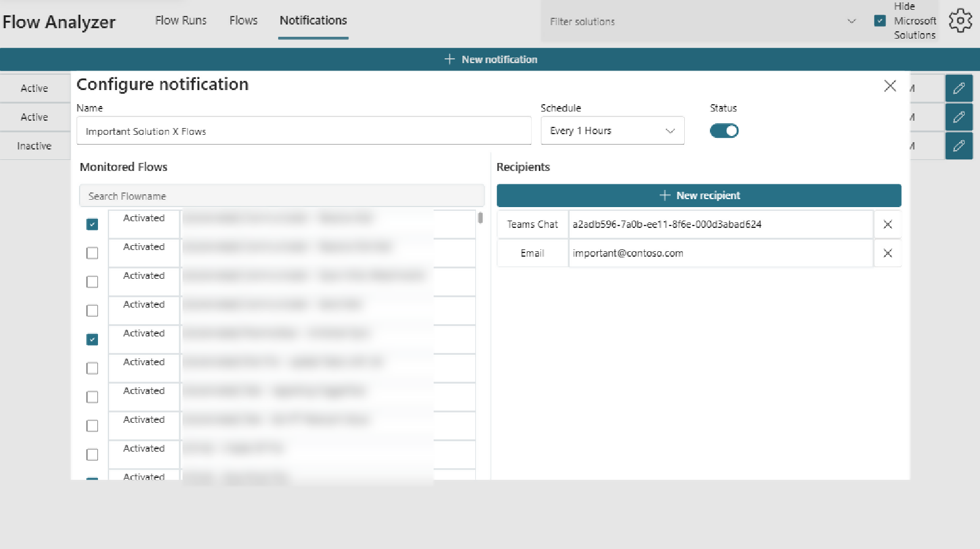Click the Monitored Flows heading
The image size is (980, 549).
[123, 167]
